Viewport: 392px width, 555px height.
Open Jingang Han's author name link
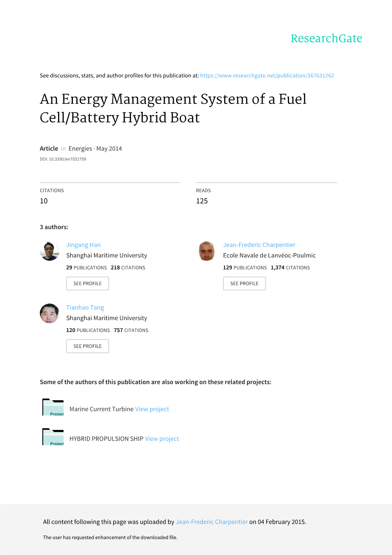pos(83,245)
